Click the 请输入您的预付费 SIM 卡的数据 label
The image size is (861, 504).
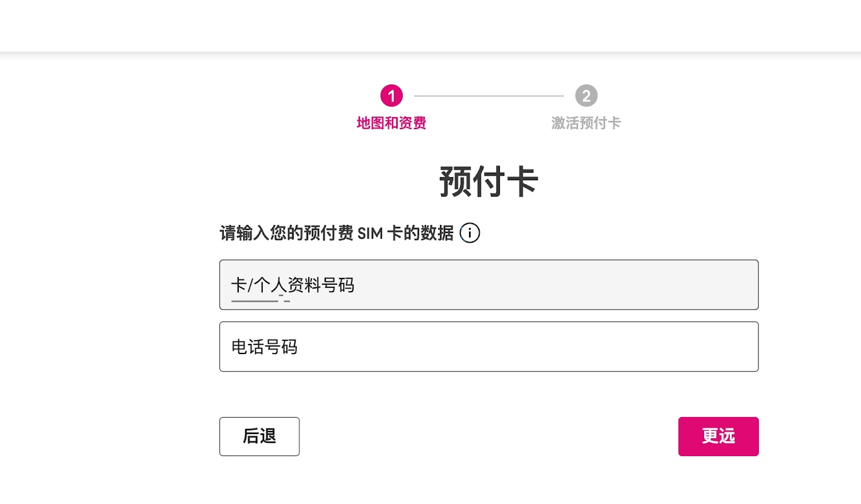[x=337, y=233]
